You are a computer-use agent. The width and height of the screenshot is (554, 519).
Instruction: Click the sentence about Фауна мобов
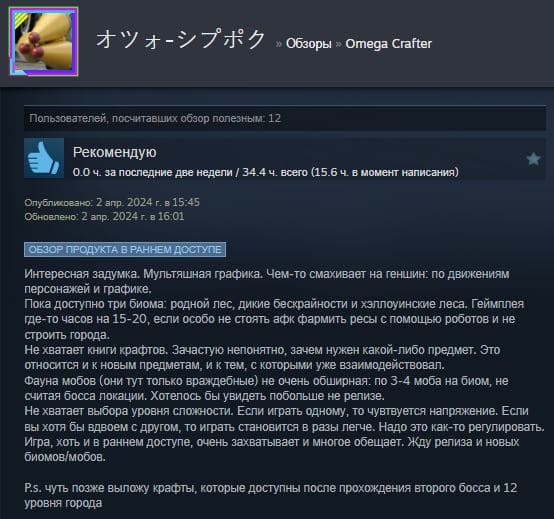[x=266, y=388]
